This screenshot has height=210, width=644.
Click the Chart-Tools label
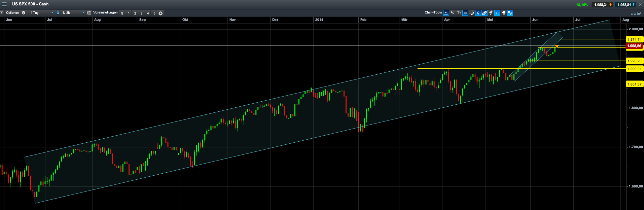pyautogui.click(x=433, y=12)
